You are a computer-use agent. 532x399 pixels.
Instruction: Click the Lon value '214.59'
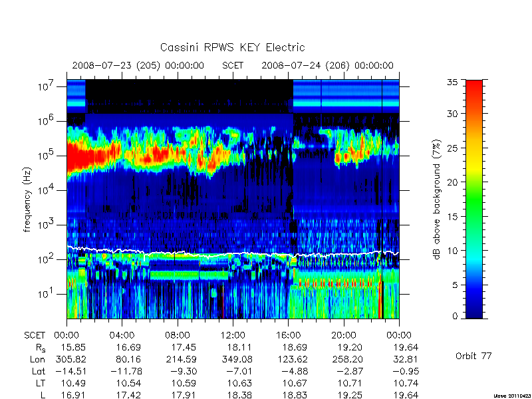click(181, 359)
